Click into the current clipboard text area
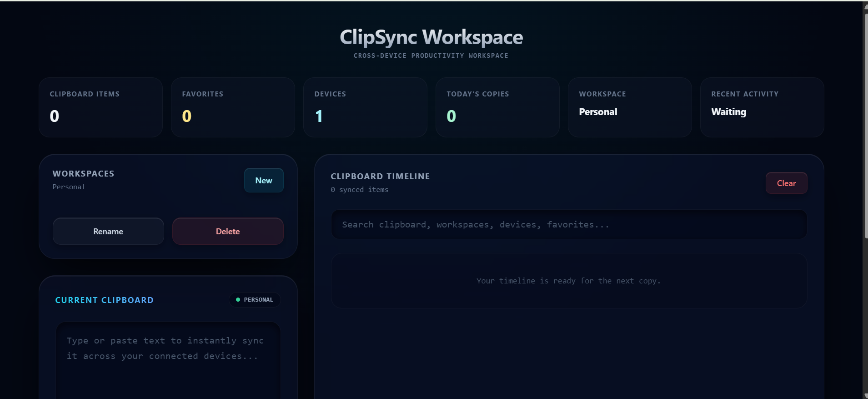Screen dimensions: 868x399 [168, 360]
